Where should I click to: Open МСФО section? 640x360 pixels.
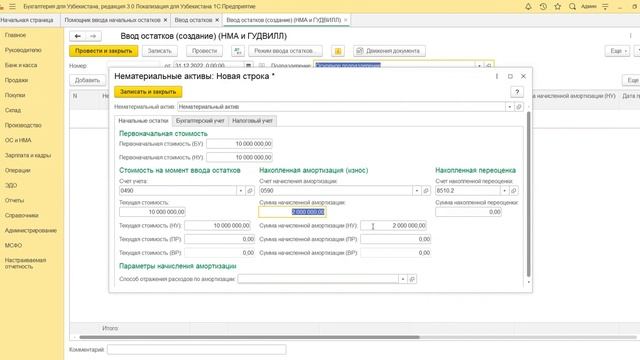click(13, 246)
